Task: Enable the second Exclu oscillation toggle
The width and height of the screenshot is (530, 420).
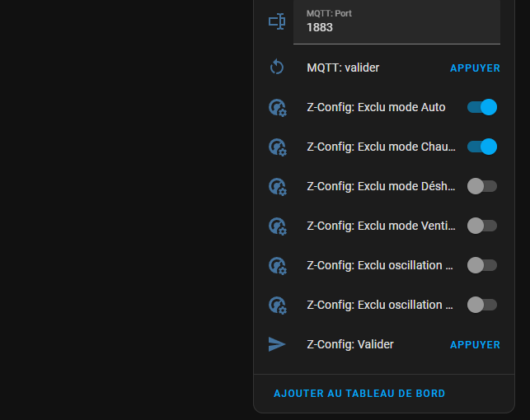Action: (x=482, y=305)
